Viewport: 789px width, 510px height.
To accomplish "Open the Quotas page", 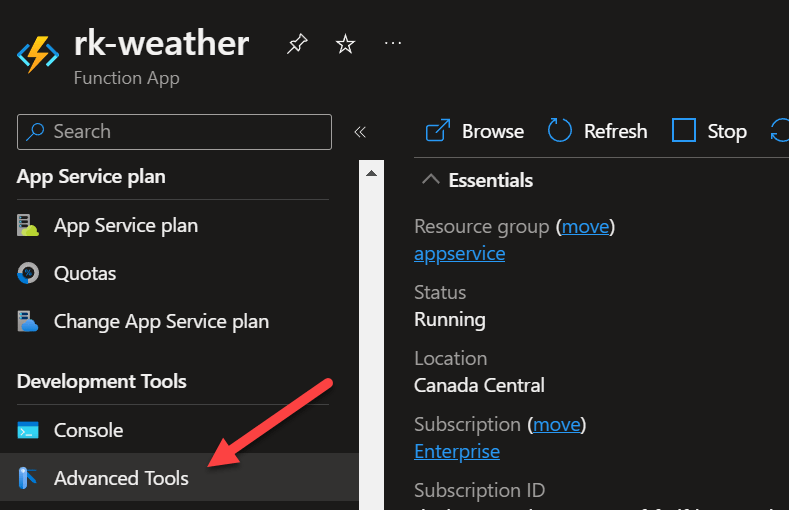I will [85, 273].
